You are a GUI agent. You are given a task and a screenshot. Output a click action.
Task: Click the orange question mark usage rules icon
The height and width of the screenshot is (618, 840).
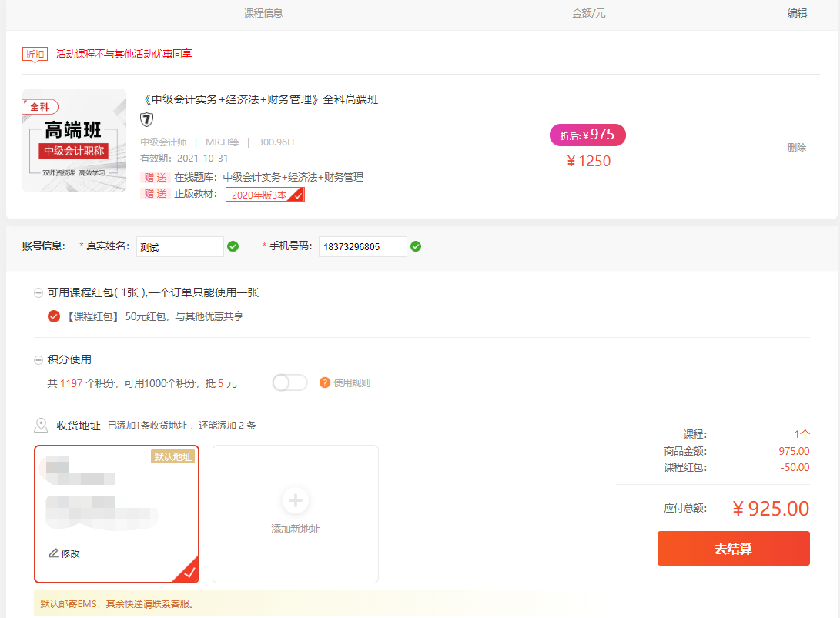pyautogui.click(x=325, y=382)
